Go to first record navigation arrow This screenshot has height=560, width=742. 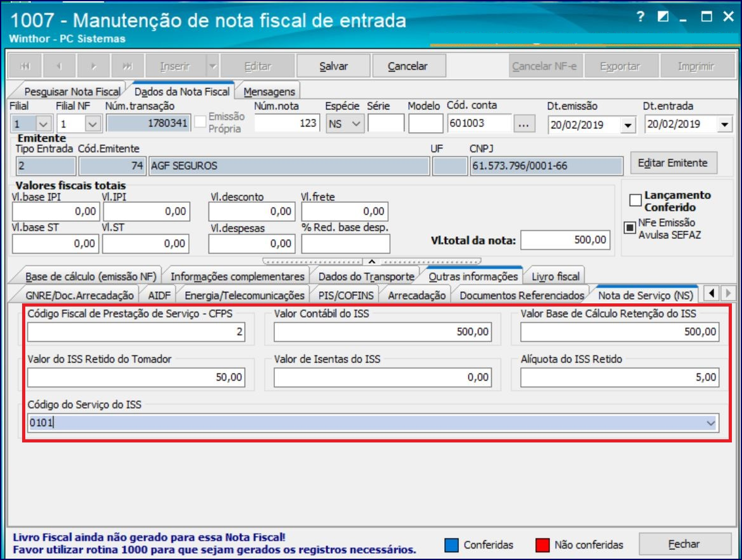[25, 66]
